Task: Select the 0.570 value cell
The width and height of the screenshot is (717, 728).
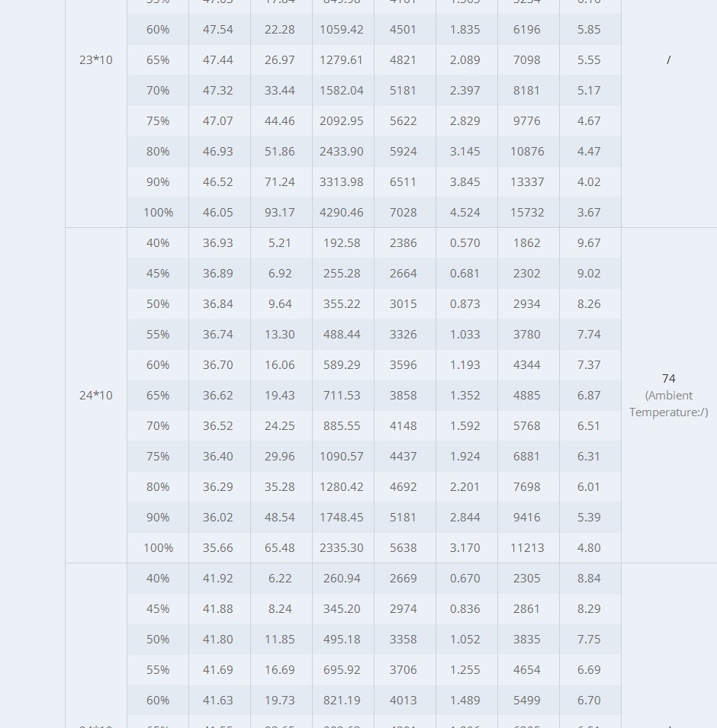Action: tap(465, 243)
